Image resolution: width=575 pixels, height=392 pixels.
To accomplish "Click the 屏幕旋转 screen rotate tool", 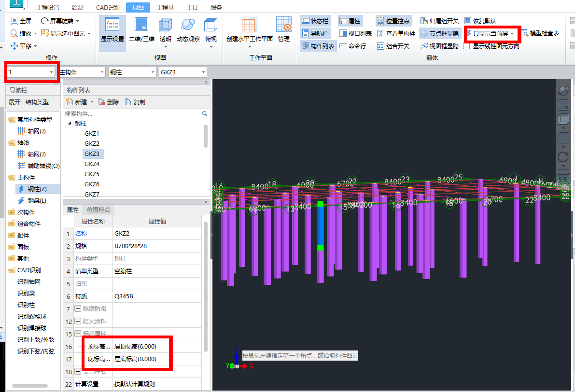I will pyautogui.click(x=60, y=21).
